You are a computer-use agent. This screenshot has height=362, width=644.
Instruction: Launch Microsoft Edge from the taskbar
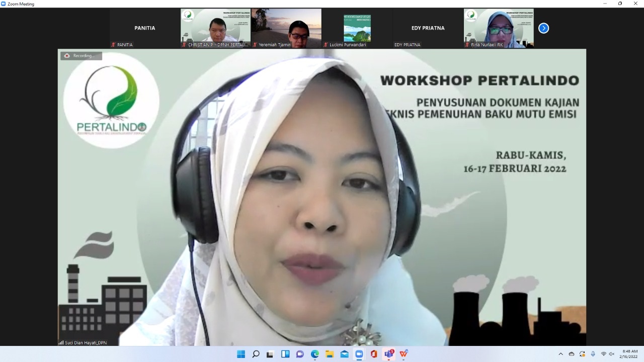(x=315, y=354)
